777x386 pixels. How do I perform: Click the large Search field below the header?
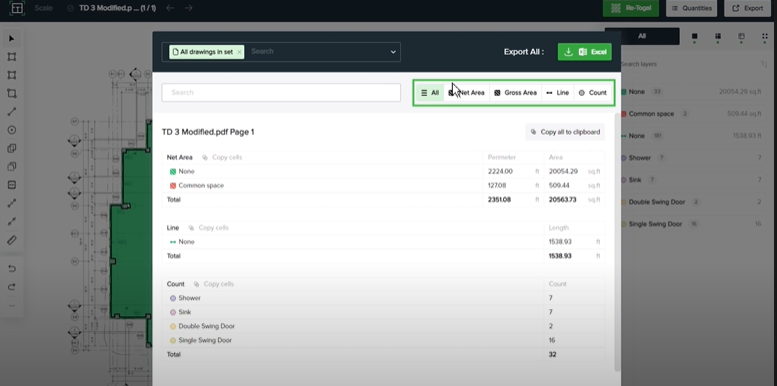pyautogui.click(x=281, y=93)
